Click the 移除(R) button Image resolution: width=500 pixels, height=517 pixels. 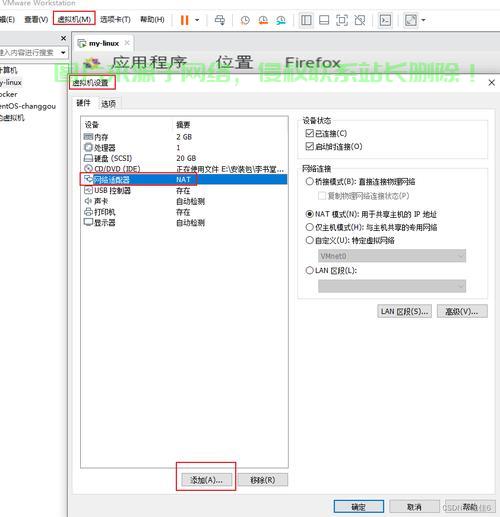(263, 480)
